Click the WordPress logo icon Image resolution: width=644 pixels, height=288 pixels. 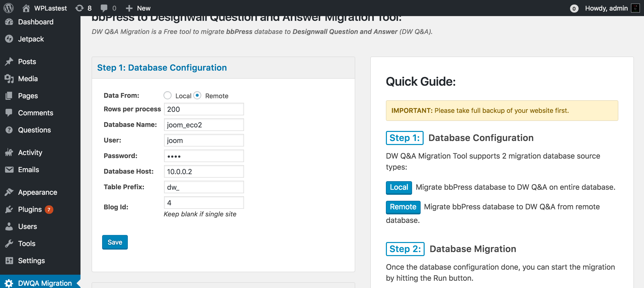tap(9, 8)
